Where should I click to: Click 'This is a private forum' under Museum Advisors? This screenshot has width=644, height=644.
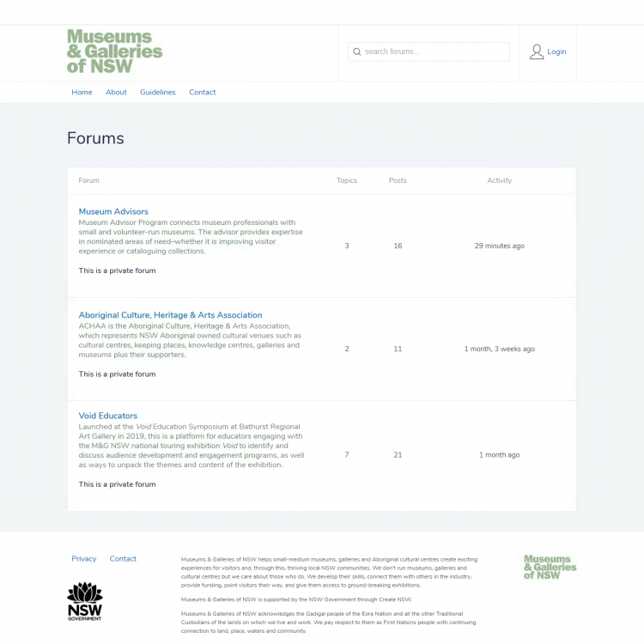pos(117,270)
